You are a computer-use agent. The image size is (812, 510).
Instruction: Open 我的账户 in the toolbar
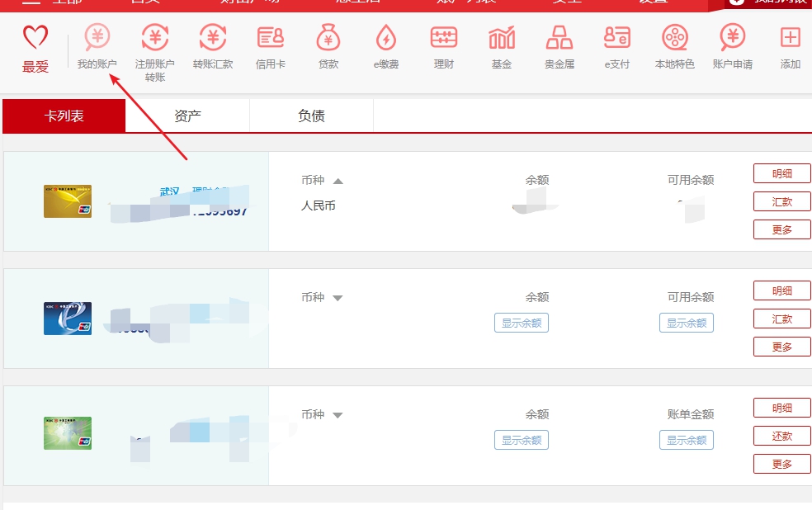pyautogui.click(x=97, y=46)
